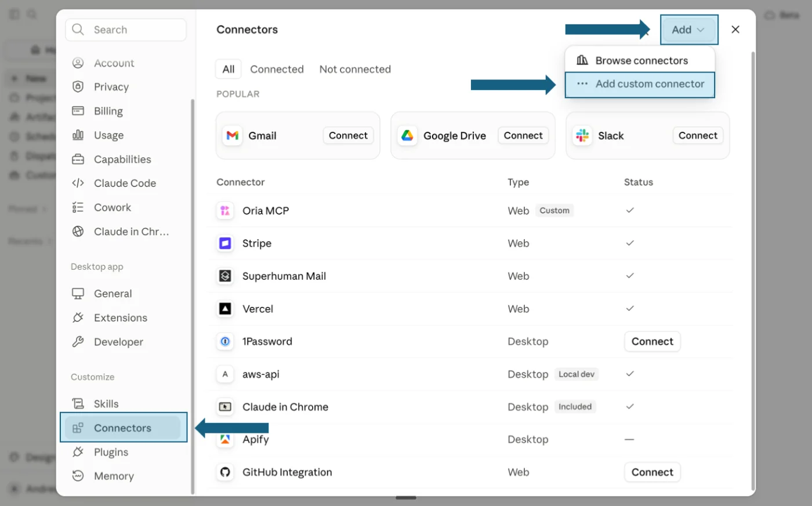The width and height of the screenshot is (812, 506).
Task: Connect the Gmail connector
Action: (348, 135)
